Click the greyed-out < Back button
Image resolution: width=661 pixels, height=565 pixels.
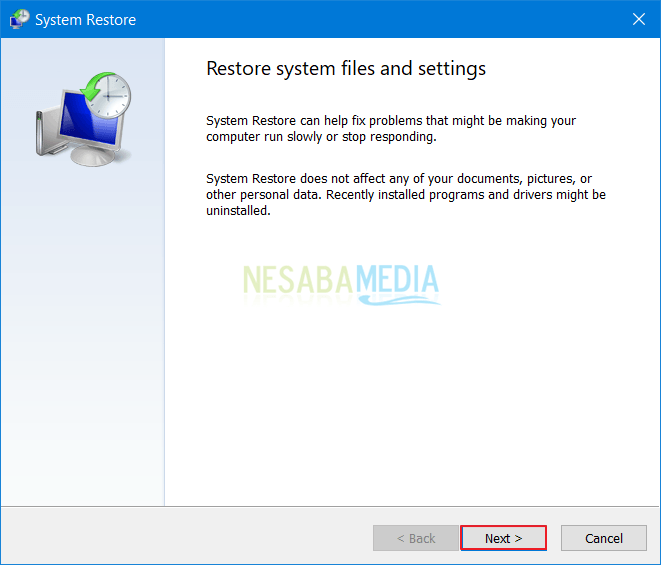click(x=416, y=538)
